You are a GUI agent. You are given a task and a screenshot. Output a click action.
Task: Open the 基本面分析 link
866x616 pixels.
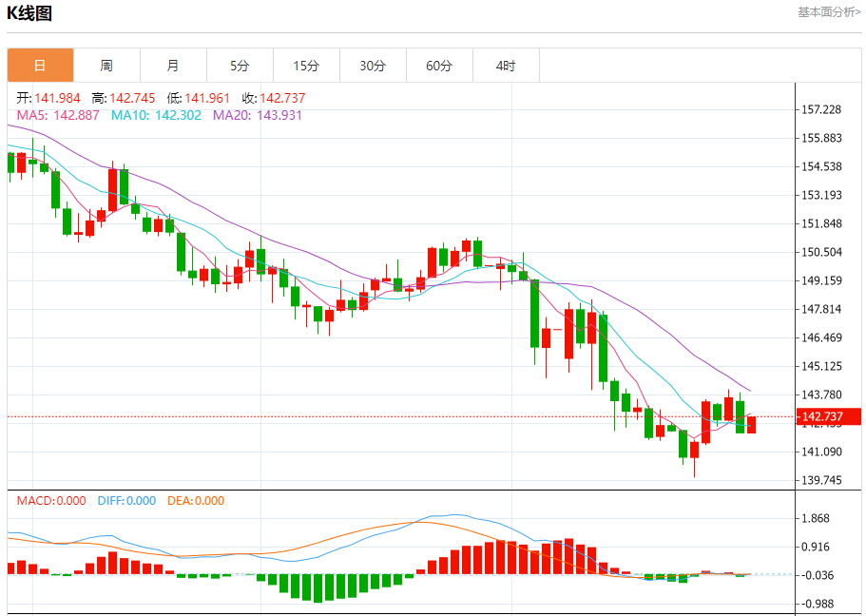(x=828, y=12)
